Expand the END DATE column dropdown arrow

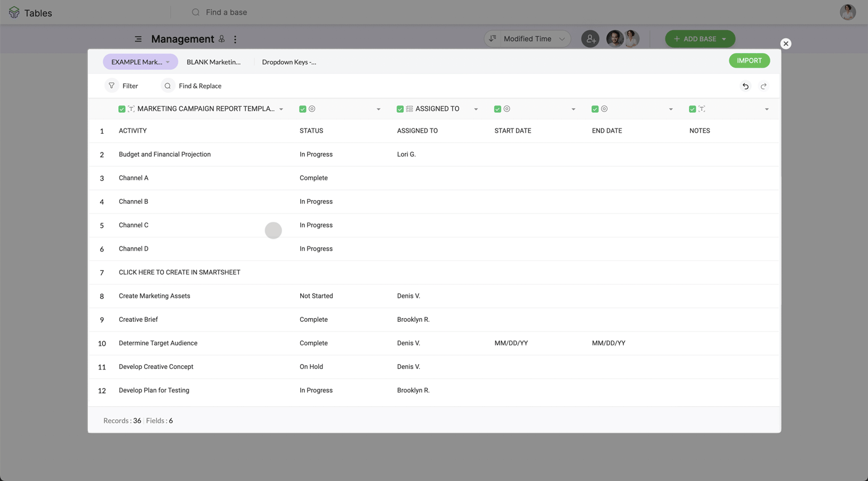point(671,110)
